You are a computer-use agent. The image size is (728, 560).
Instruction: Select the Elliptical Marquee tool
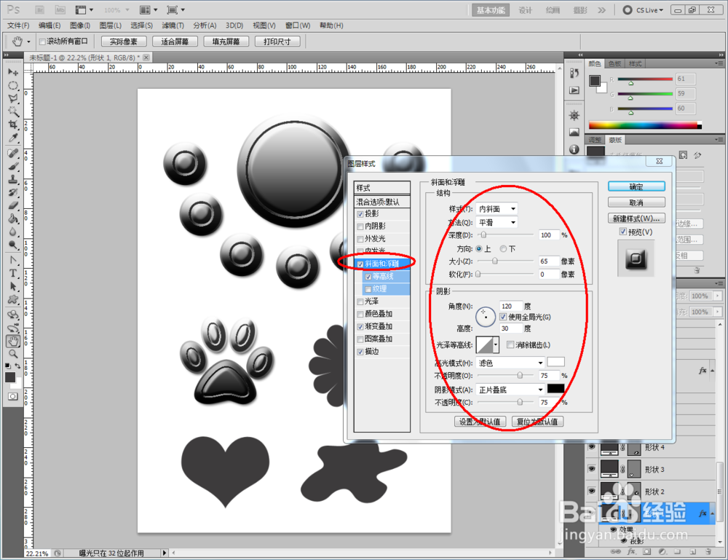13,85
